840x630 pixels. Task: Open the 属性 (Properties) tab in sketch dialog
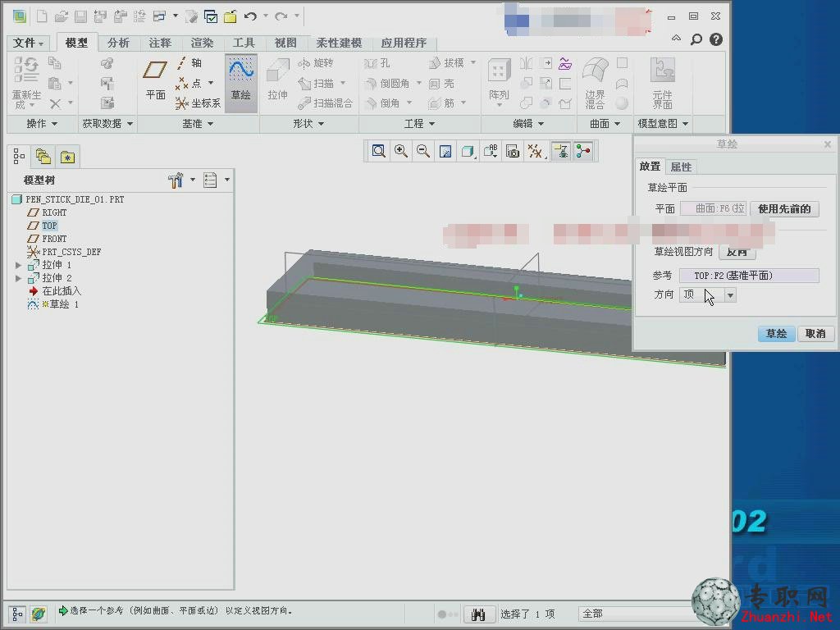681,167
